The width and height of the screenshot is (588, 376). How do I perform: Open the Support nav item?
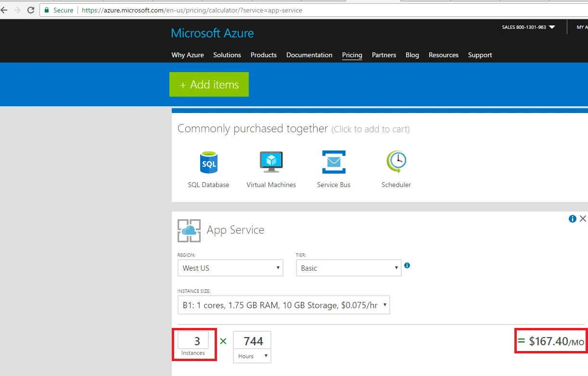pyautogui.click(x=480, y=55)
